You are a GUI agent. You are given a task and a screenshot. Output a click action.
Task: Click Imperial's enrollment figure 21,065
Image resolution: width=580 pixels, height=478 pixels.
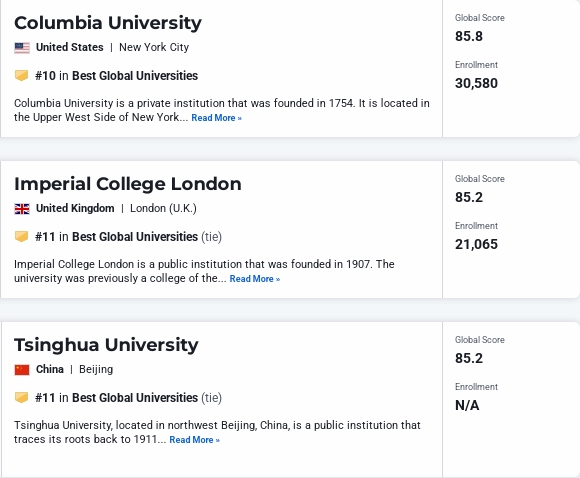(476, 244)
